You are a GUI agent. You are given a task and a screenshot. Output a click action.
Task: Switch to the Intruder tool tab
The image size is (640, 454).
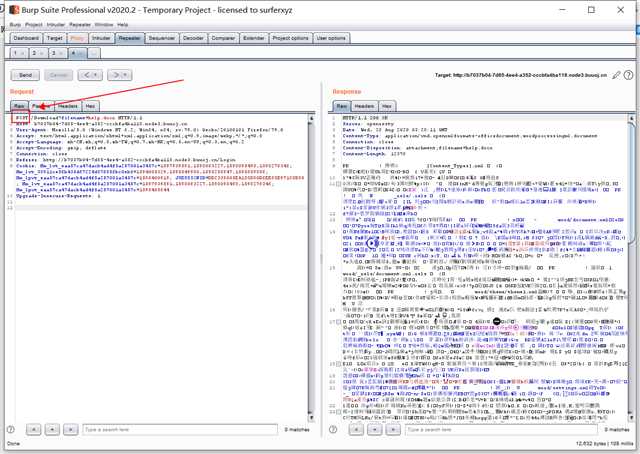pyautogui.click(x=101, y=38)
